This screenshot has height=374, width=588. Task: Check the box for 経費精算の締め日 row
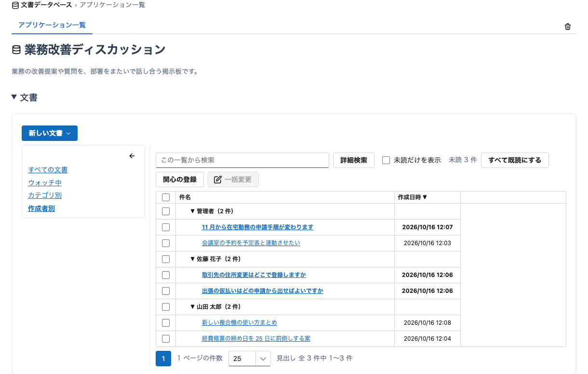pyautogui.click(x=166, y=339)
